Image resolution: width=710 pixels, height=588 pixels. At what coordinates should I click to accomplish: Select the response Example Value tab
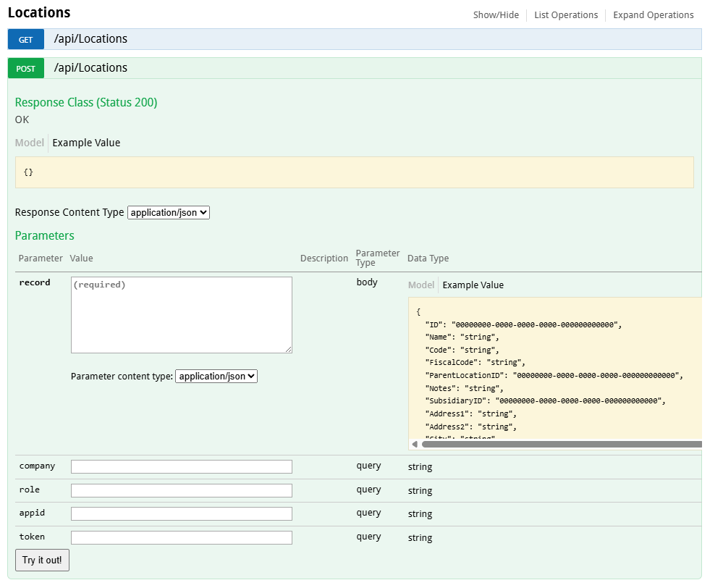(86, 143)
